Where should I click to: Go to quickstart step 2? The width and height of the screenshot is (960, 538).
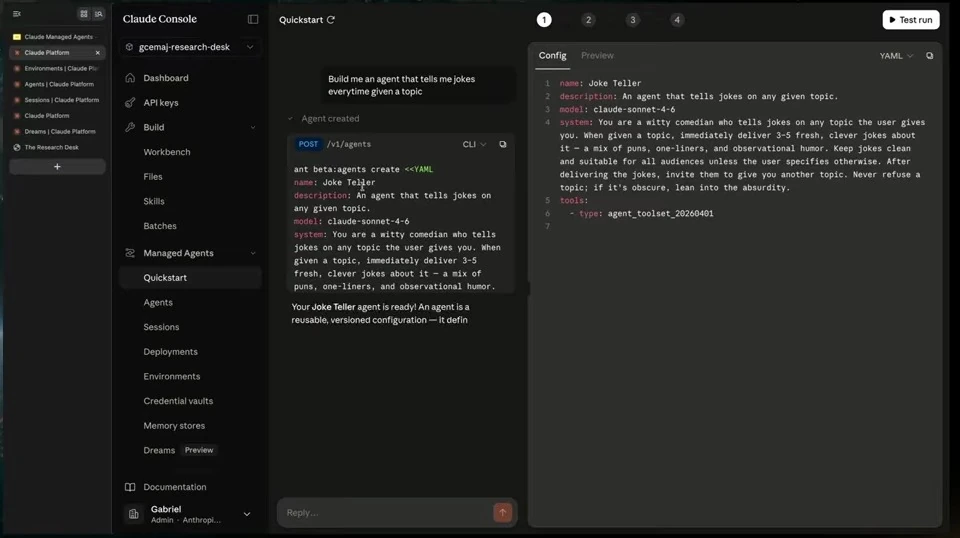tap(588, 20)
